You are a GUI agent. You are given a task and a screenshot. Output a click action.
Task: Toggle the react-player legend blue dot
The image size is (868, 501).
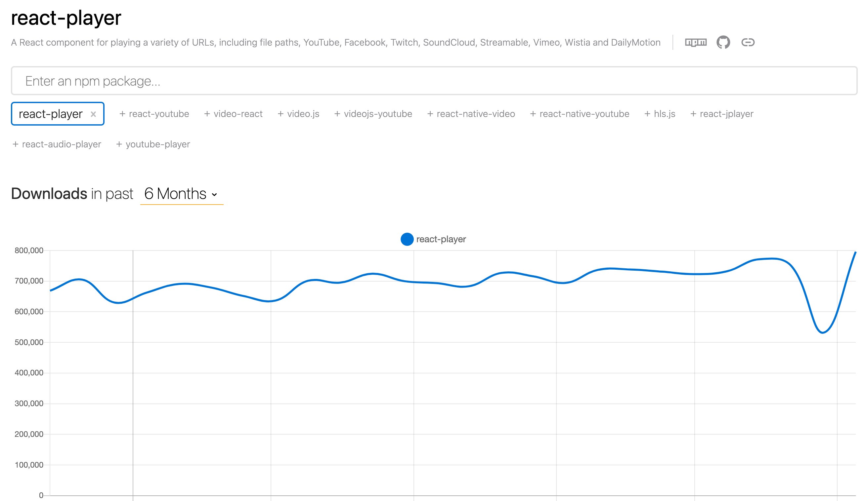tap(407, 239)
